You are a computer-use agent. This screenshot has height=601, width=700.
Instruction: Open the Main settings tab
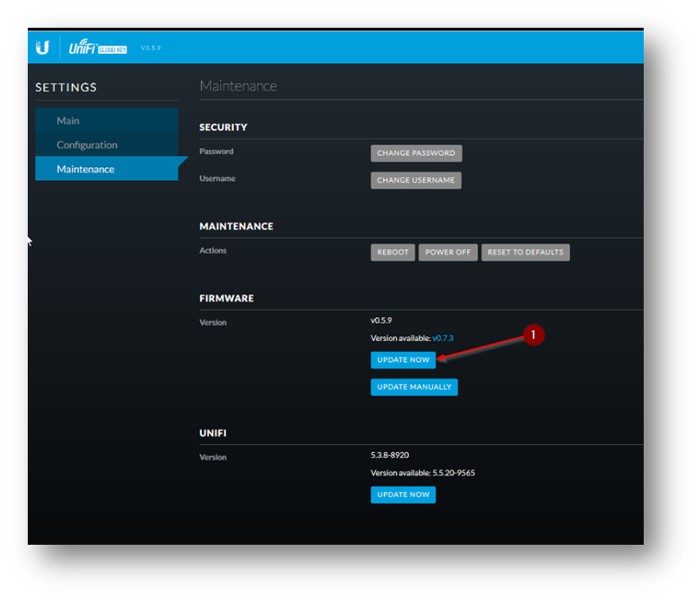pos(107,120)
